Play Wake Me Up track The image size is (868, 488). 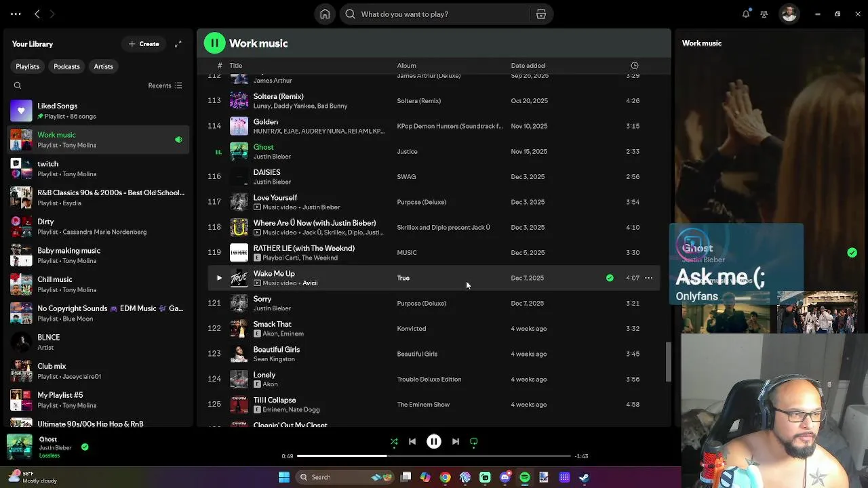219,278
